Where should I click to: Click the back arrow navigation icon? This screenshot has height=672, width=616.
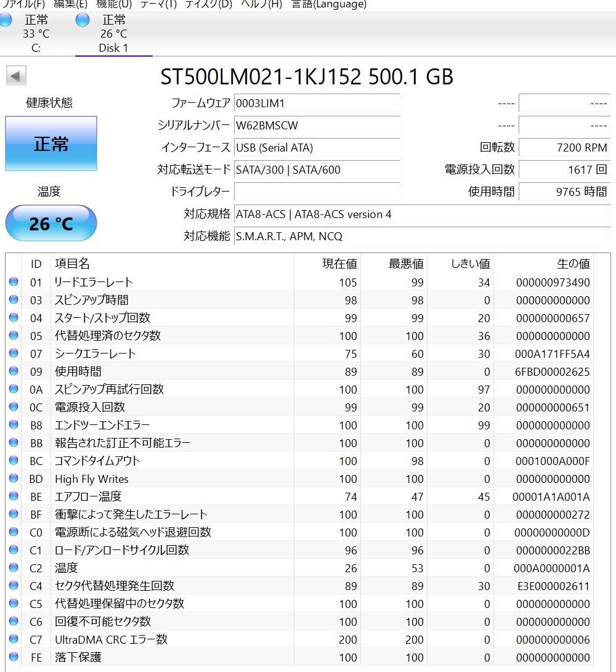click(x=16, y=76)
